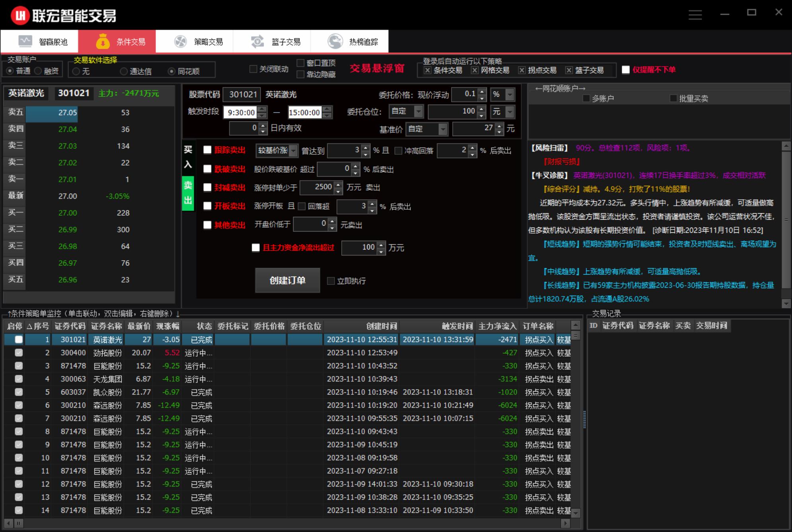
Task: Enable the 跌破卖出 checkbox
Action: pyautogui.click(x=207, y=169)
